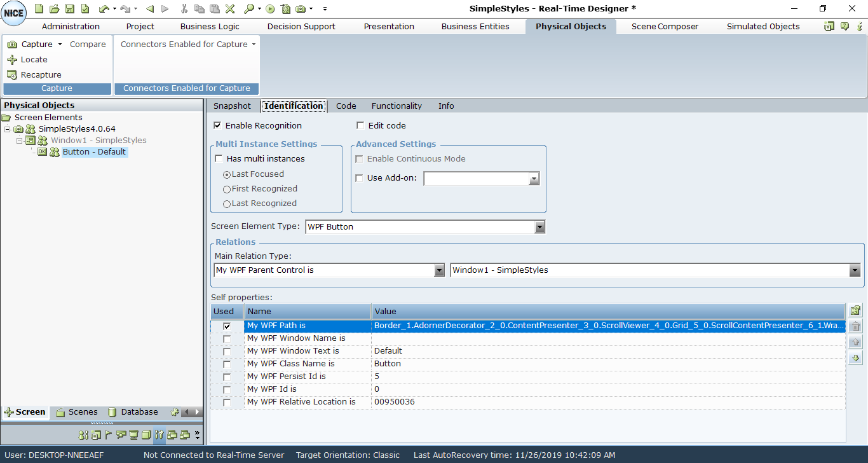Select the Screen Elements root folder

[42, 117]
